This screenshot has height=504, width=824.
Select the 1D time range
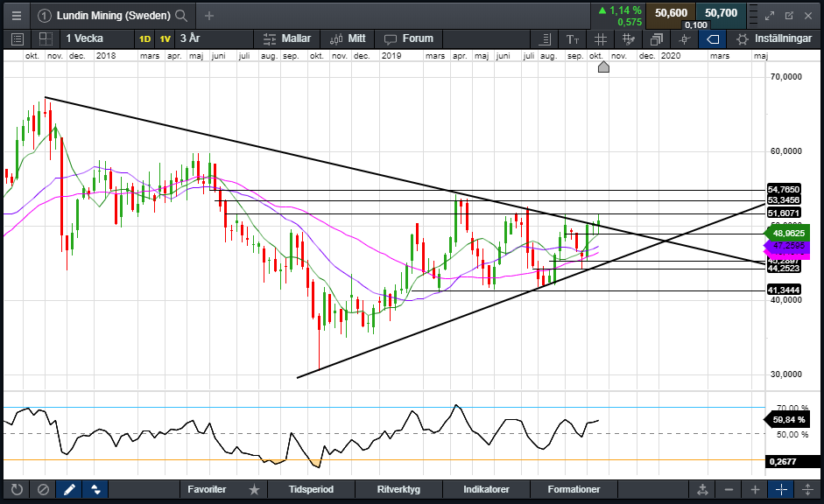[144, 38]
